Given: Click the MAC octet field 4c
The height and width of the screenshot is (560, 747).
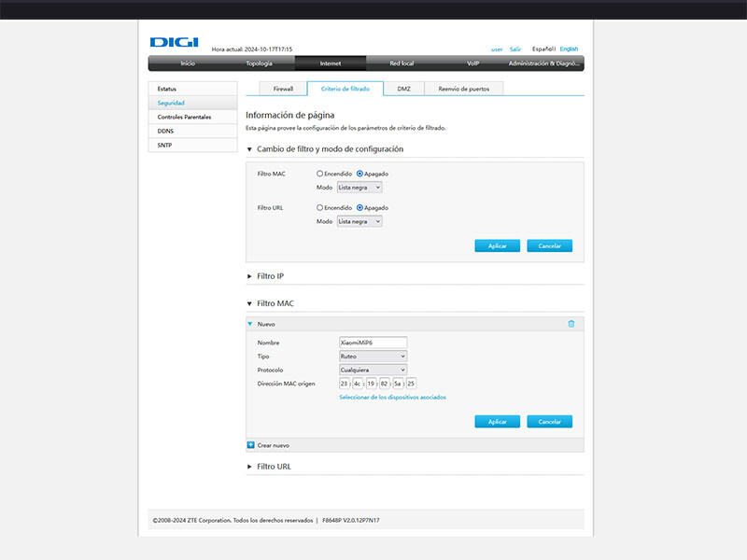Looking at the screenshot, I should click(x=358, y=384).
